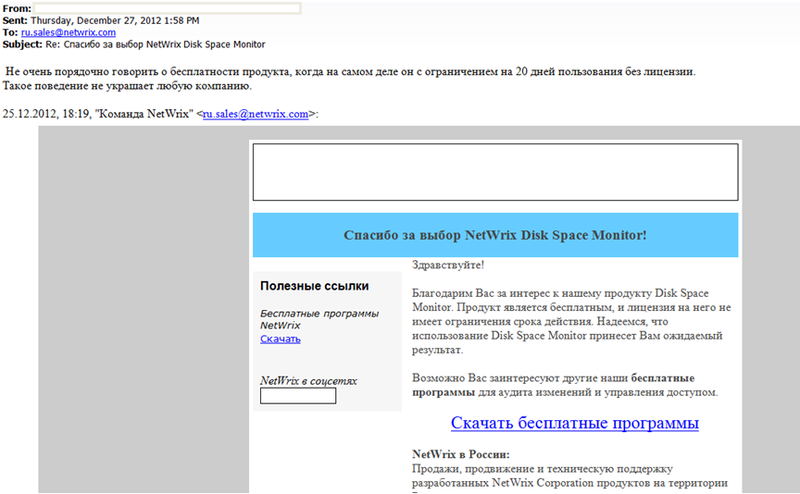Click the 'Здравствуйте!' greeting

point(448,265)
